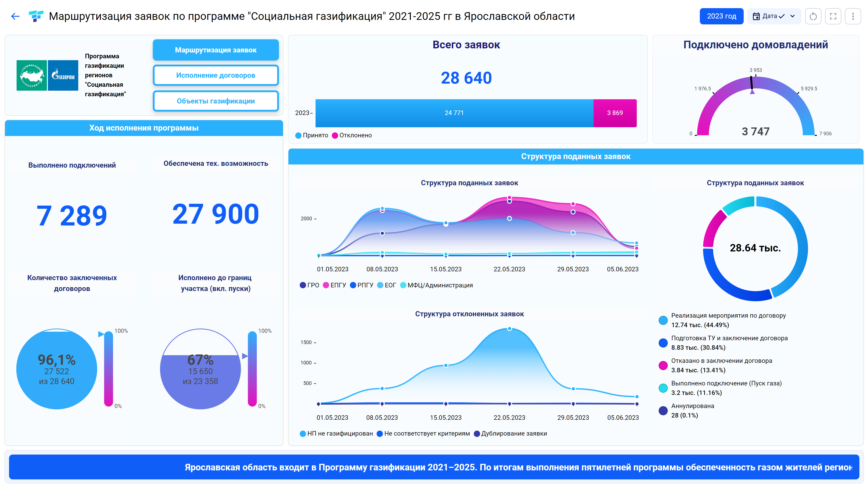
Task: Click the 67% executed liquid gauge
Action: tap(200, 369)
